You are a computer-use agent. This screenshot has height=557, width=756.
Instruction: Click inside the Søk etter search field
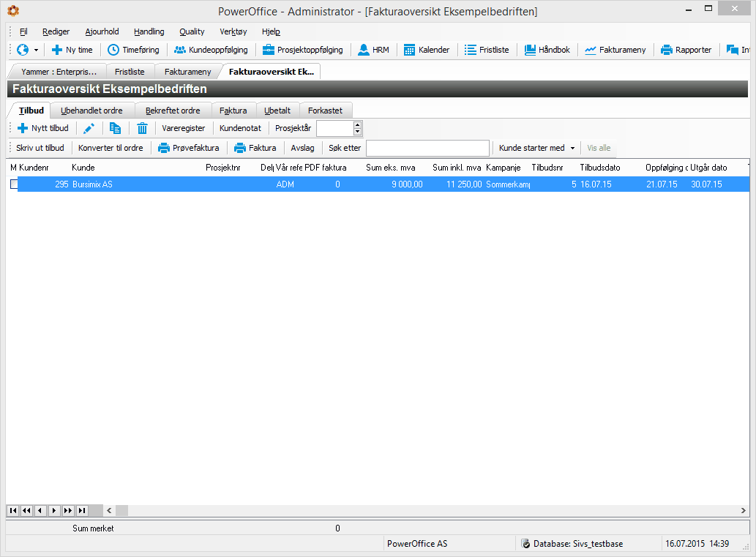point(427,148)
